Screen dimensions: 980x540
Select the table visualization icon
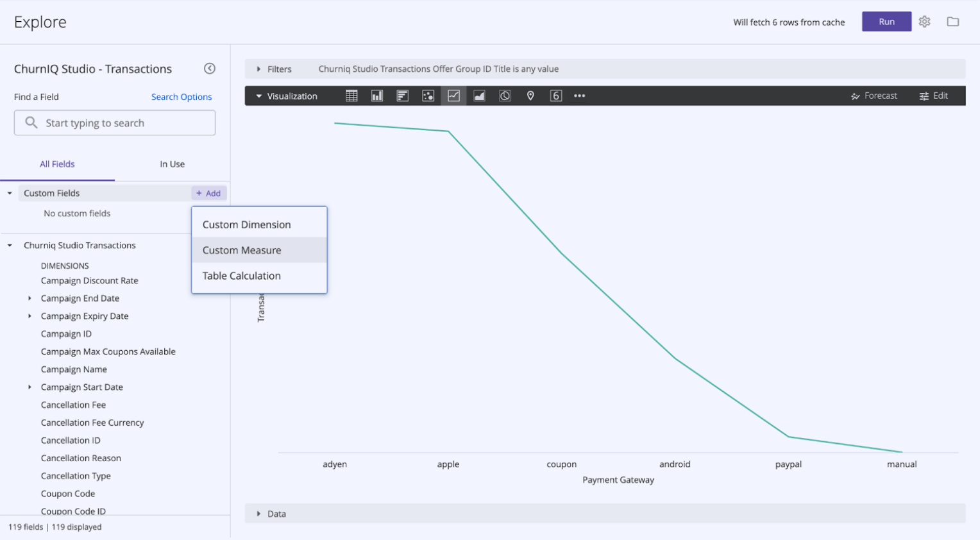click(x=351, y=96)
